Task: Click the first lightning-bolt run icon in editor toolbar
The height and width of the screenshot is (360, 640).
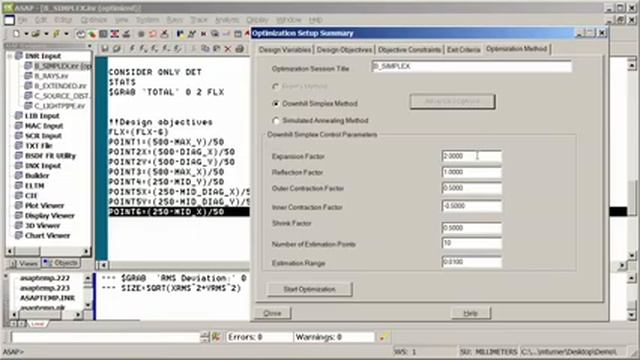Action: [x=132, y=49]
